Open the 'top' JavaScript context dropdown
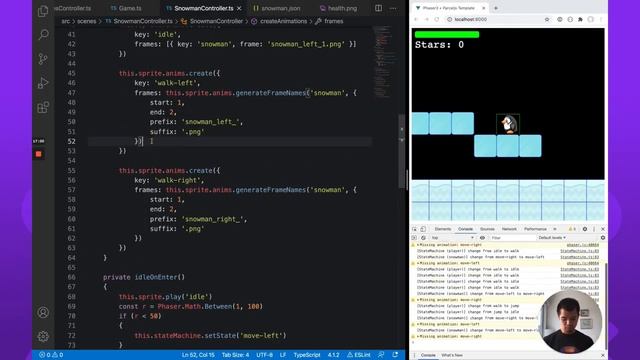Screen dimensions: 640x360 (x=453, y=238)
